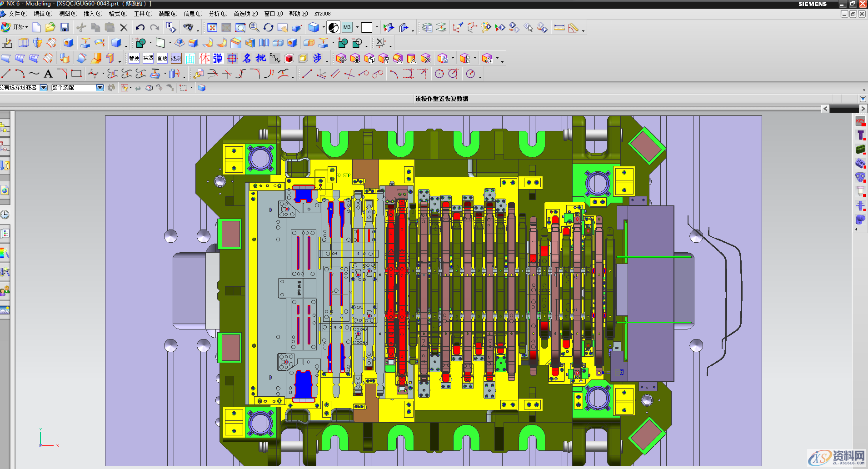
Task: Open a file with the folder icon
Action: 50,28
